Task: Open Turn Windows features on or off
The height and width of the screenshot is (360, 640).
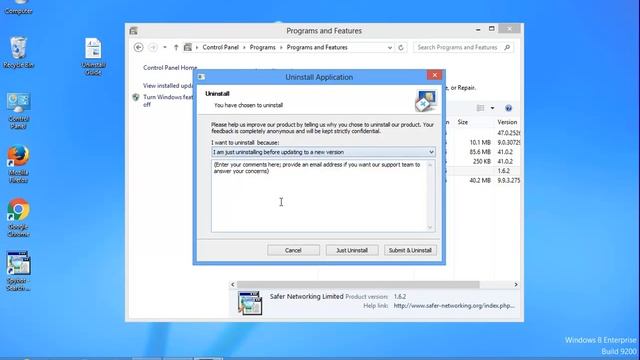Action: tap(168, 101)
